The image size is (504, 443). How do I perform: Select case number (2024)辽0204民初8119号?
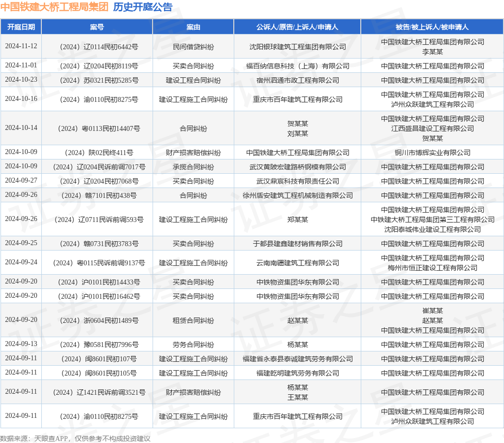tap(99, 66)
